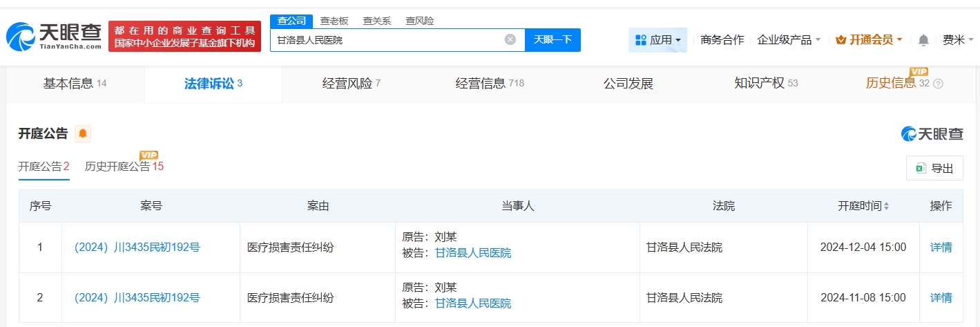This screenshot has width=980, height=327.
Task: Open notifications bell in top bar
Action: tap(923, 40)
